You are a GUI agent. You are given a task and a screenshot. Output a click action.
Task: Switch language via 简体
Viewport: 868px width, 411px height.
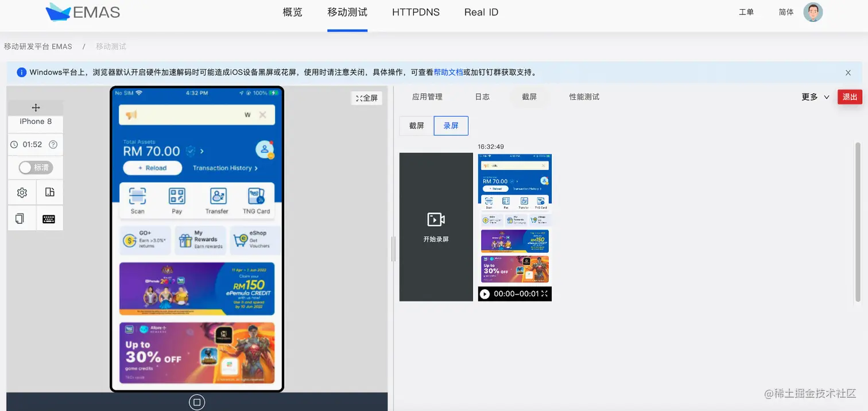[x=786, y=12]
